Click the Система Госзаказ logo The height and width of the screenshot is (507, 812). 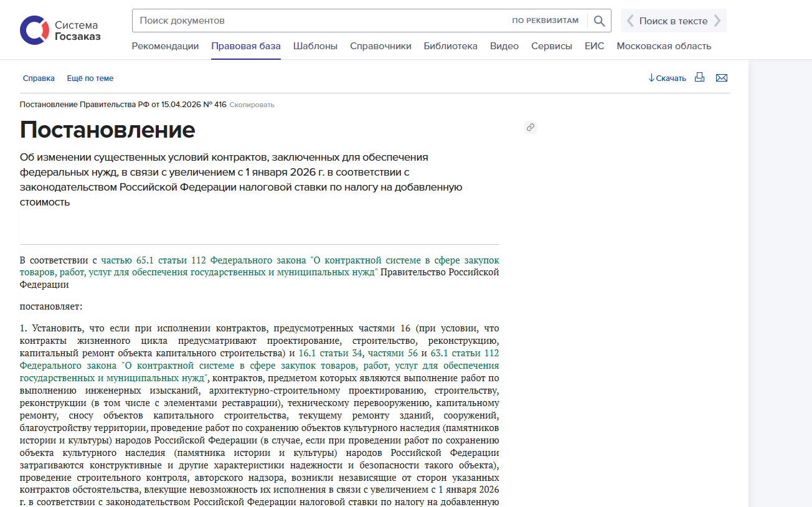click(60, 31)
